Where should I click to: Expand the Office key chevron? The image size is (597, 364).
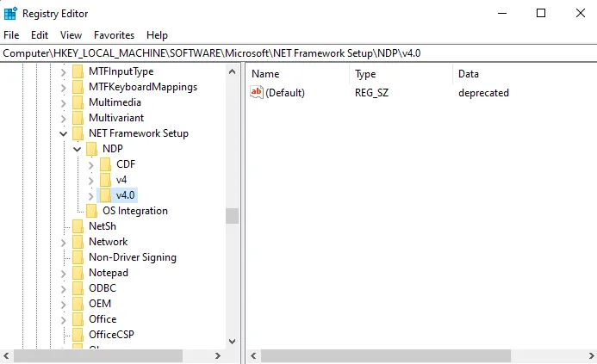point(63,320)
